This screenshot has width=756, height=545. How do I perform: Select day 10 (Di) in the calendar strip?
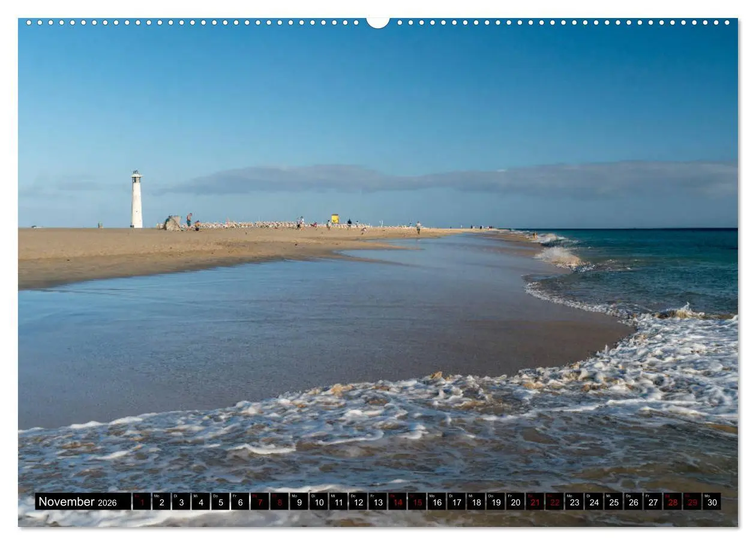tap(319, 502)
